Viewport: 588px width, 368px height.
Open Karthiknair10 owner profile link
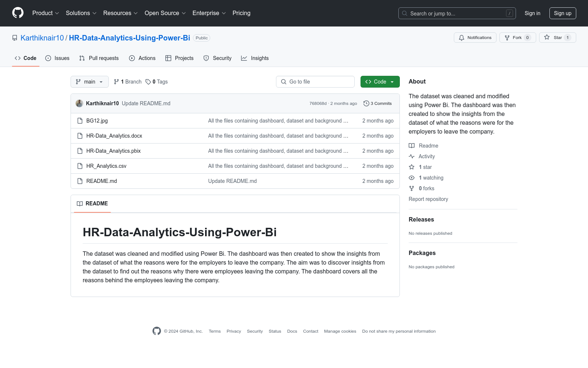[x=42, y=38]
